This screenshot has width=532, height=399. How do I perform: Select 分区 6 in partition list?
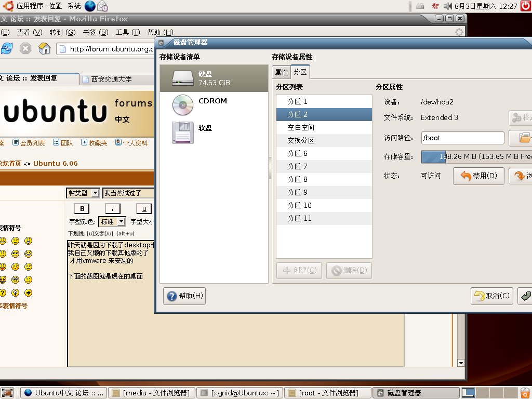pyautogui.click(x=324, y=153)
